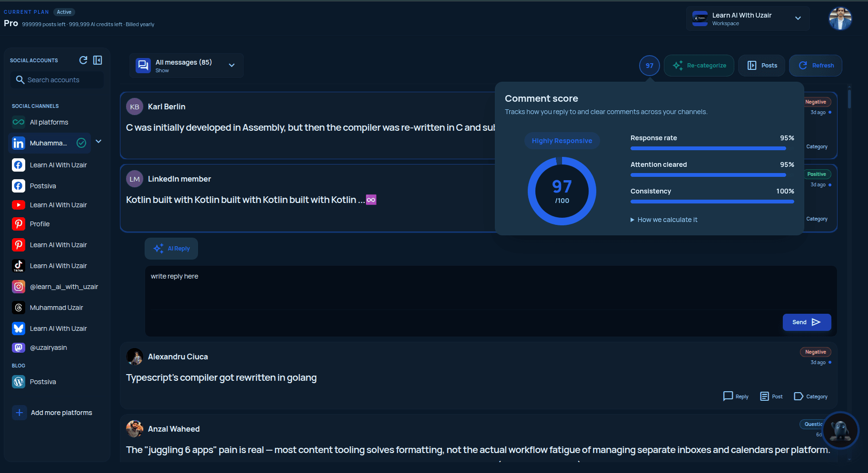Toggle the LinkedIn account connected checkmark

click(x=81, y=143)
